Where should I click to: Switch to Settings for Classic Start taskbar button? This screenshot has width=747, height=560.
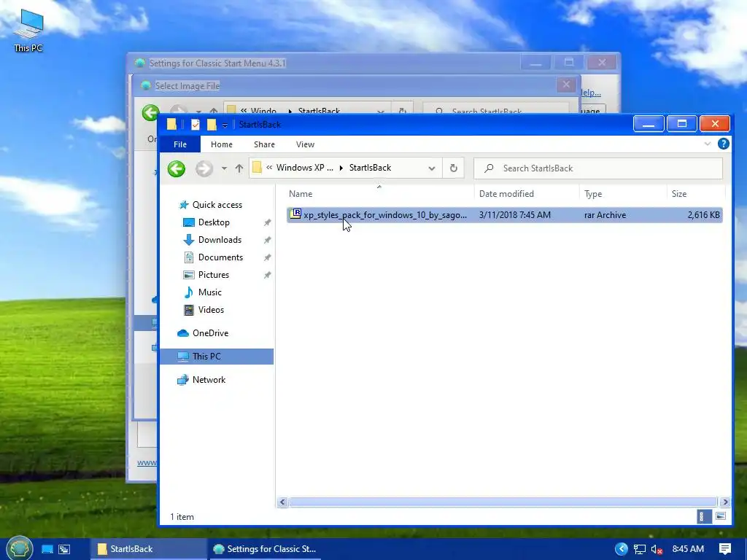[264, 549]
